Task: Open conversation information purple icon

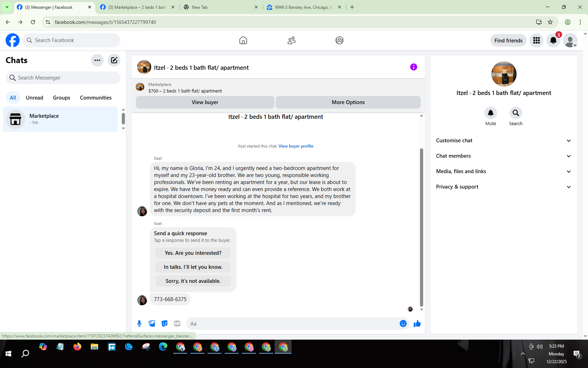Action: pyautogui.click(x=414, y=67)
